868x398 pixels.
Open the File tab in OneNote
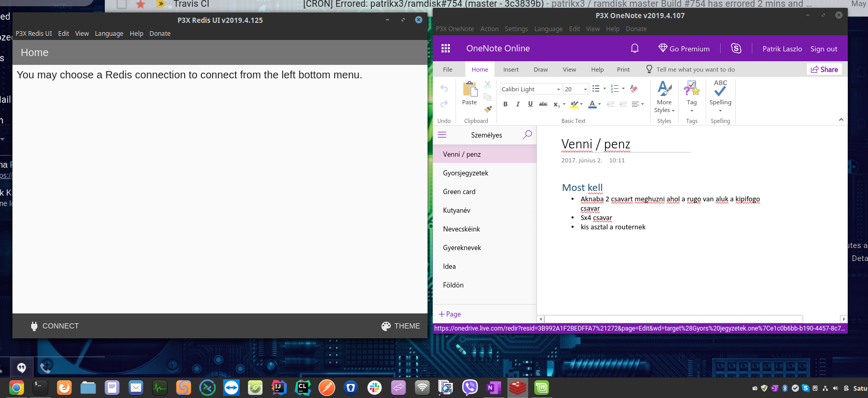pos(448,70)
